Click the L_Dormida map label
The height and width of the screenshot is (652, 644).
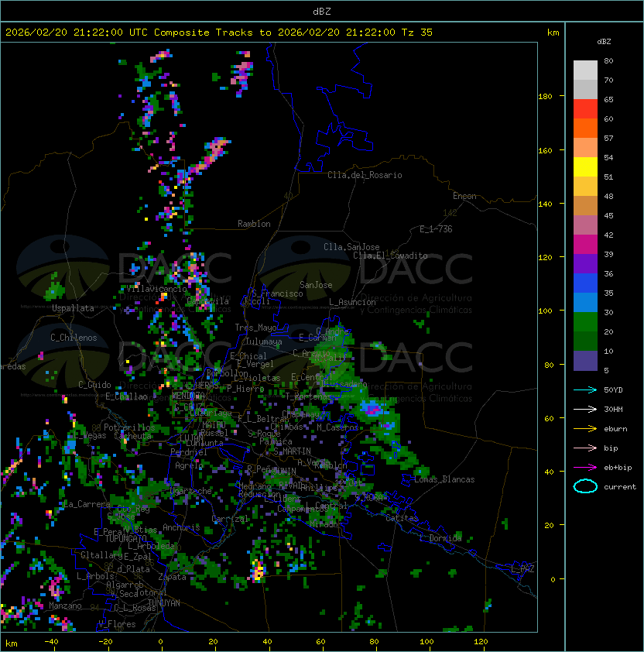pos(440,538)
